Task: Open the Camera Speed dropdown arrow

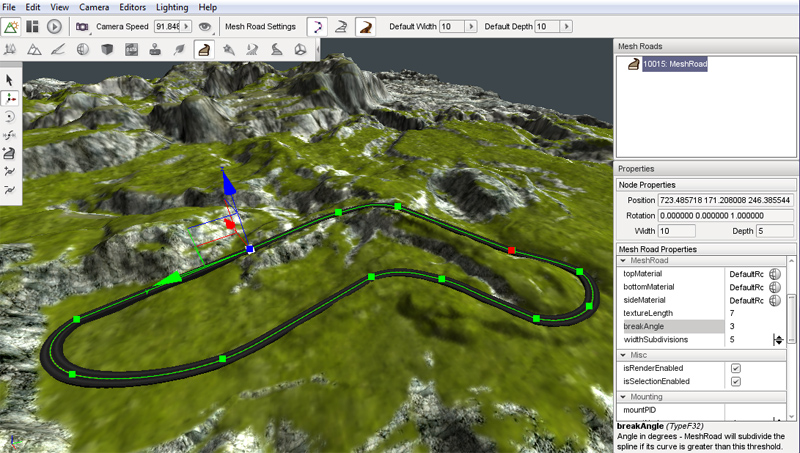Action: coord(186,27)
